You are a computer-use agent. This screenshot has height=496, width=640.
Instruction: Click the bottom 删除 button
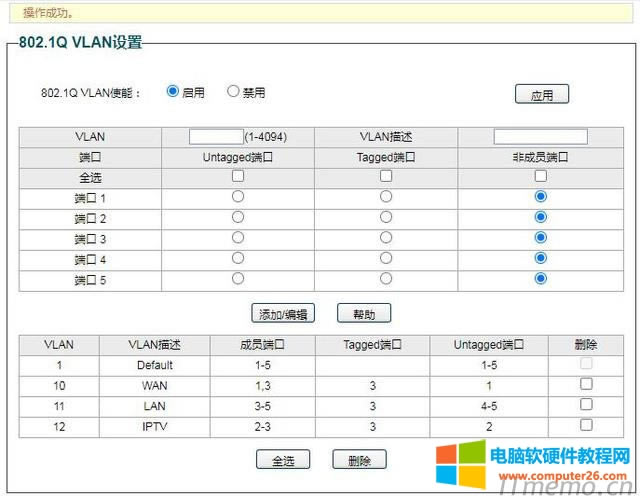(359, 461)
